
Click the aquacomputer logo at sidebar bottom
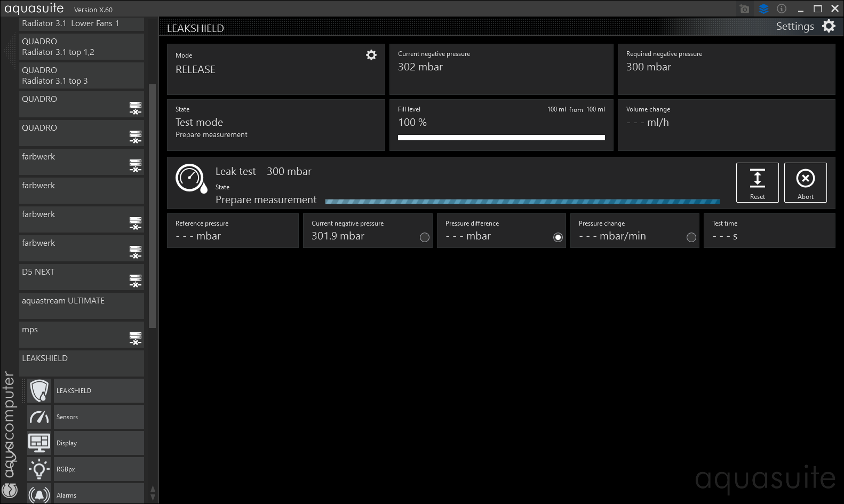(10, 490)
